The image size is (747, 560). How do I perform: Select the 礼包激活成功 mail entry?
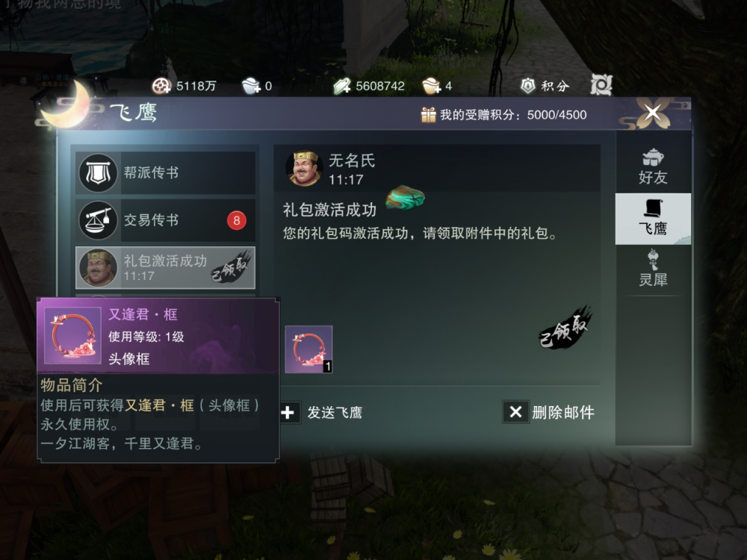(165, 267)
